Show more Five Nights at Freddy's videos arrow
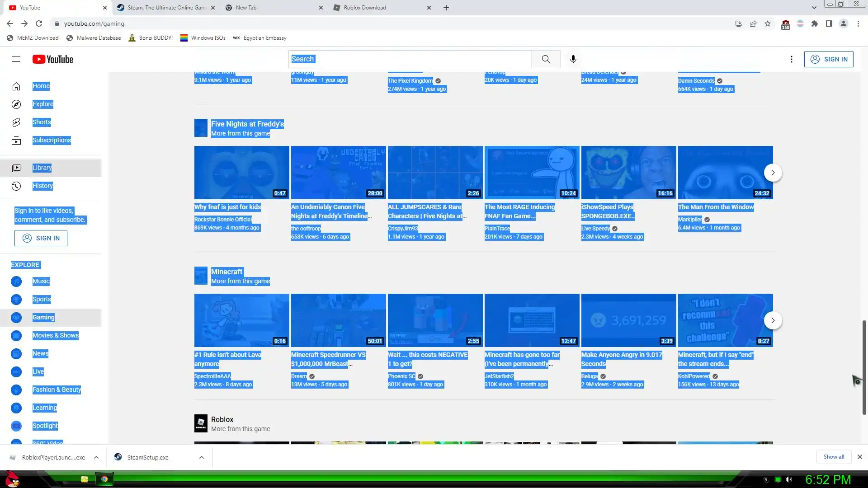 coord(773,173)
